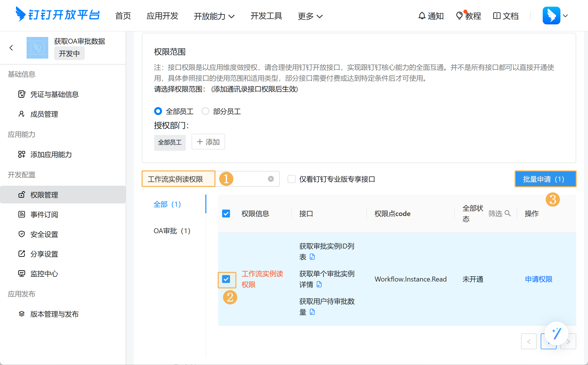
Task: Click the notification bell icon
Action: [x=422, y=16]
